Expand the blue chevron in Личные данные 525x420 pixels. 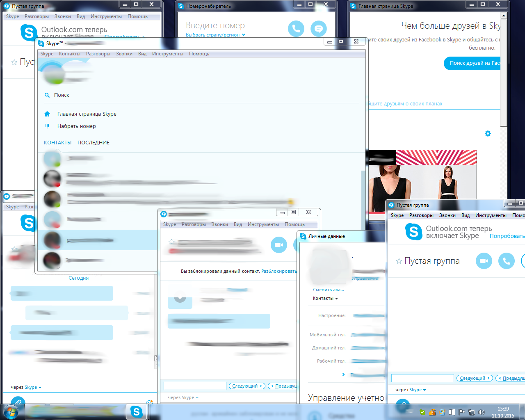(x=343, y=374)
